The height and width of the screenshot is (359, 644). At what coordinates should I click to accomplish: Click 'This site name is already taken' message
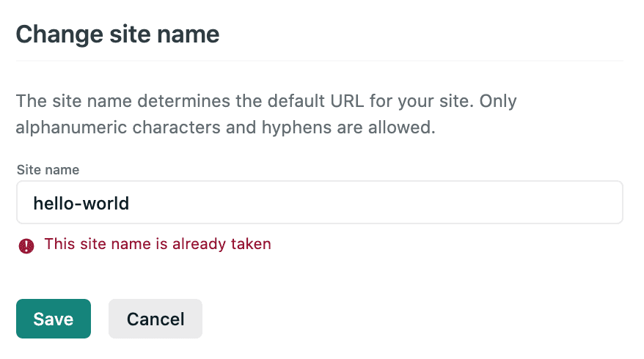click(158, 244)
